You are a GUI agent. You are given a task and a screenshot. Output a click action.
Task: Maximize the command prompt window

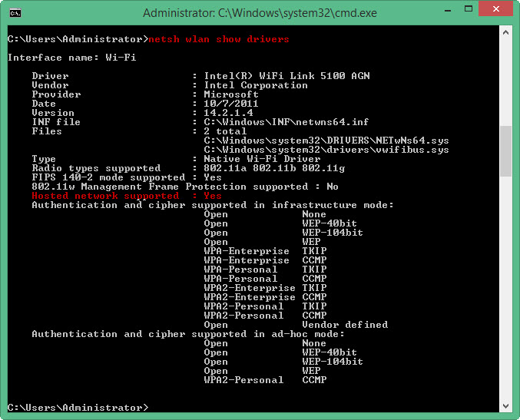(469, 9)
